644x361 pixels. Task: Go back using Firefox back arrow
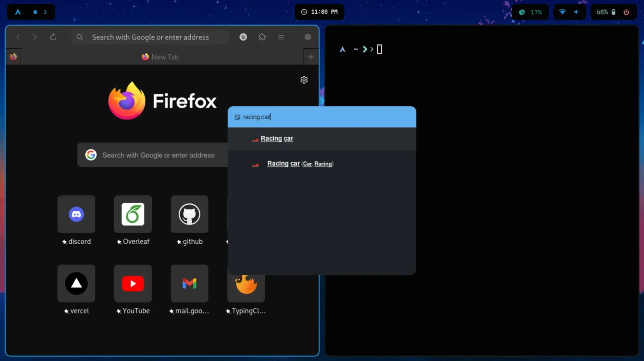(x=18, y=37)
